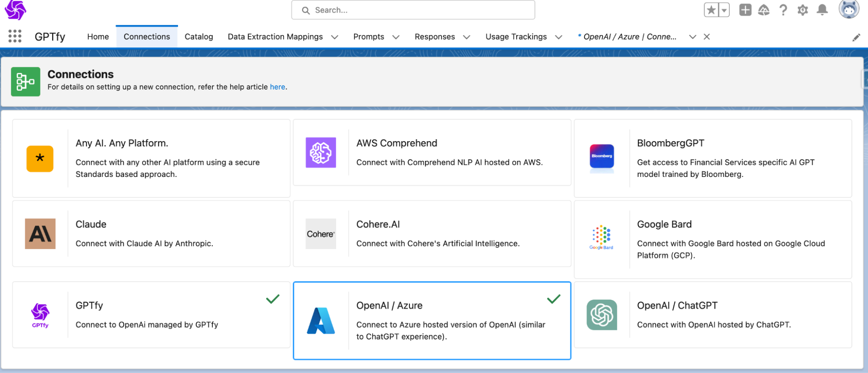Click the Global Actions plus icon
Image resolution: width=868 pixels, height=373 pixels.
point(745,10)
